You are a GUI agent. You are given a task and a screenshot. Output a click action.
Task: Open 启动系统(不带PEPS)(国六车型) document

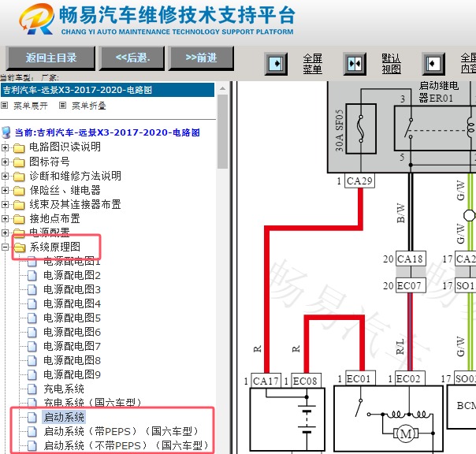pos(125,445)
